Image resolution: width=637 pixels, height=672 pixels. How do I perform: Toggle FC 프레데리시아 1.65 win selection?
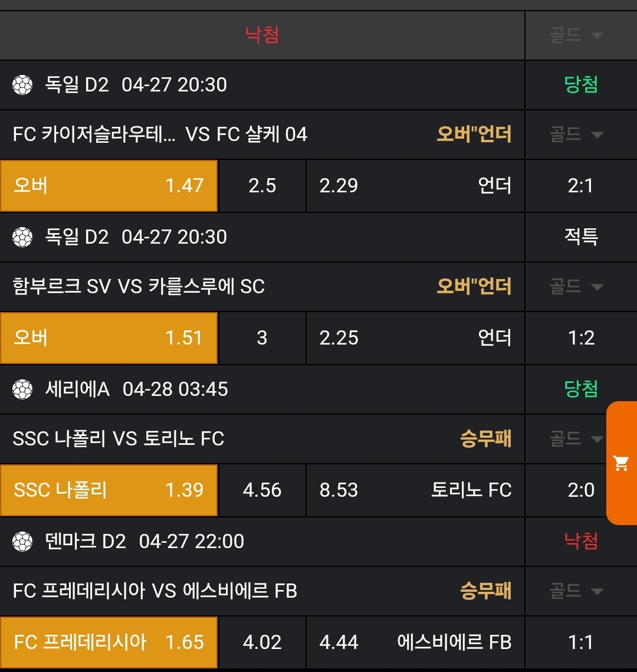pyautogui.click(x=109, y=643)
